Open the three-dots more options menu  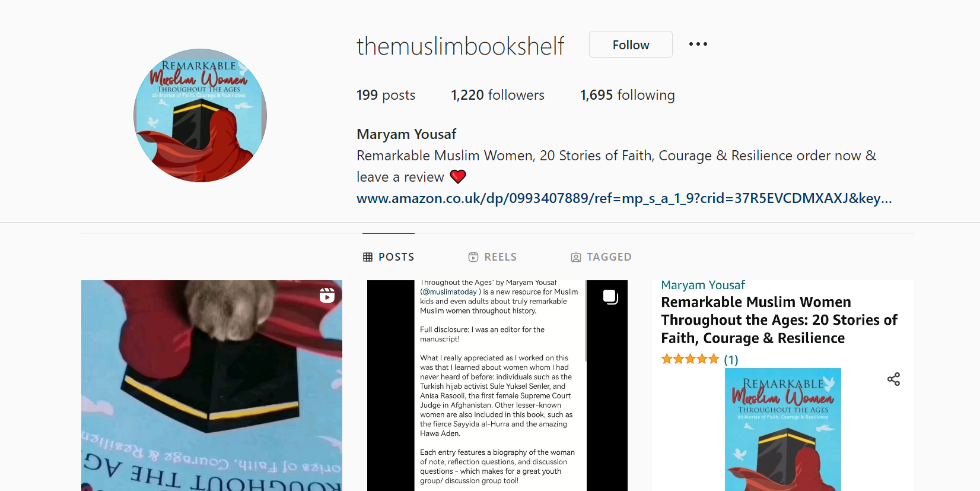[x=698, y=44]
